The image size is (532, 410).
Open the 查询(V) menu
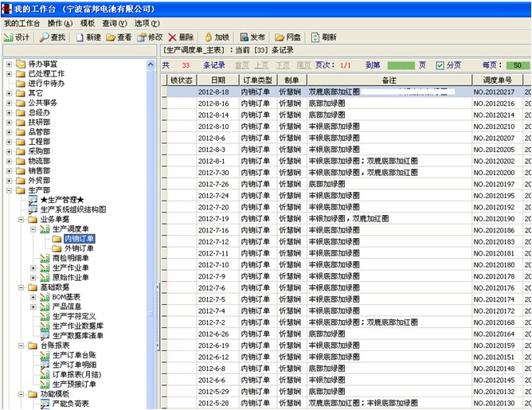114,24
